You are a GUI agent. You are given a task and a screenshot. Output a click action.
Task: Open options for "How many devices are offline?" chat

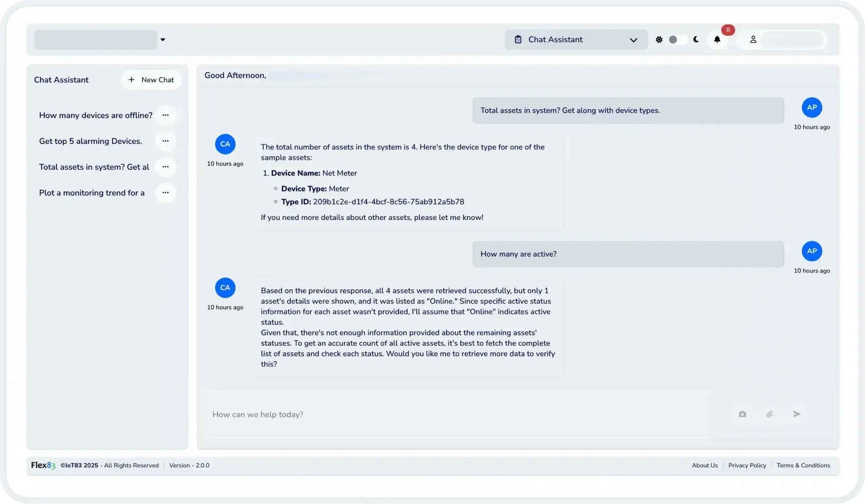pyautogui.click(x=165, y=115)
